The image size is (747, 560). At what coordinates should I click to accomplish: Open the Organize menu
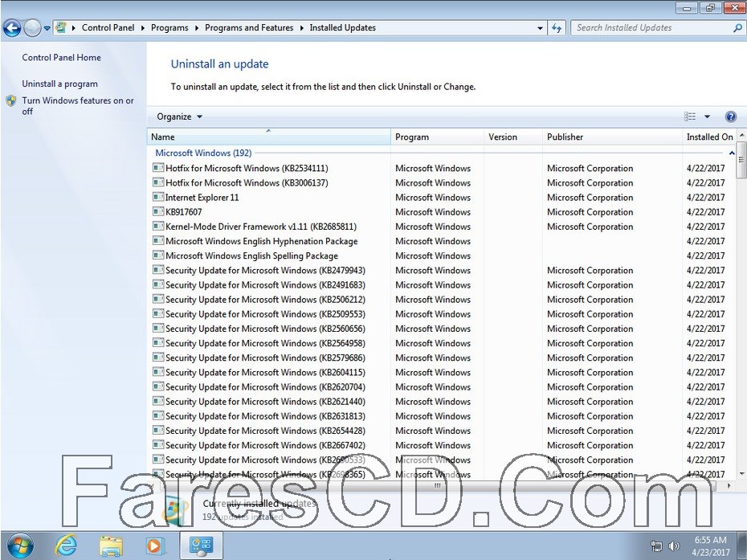pos(179,116)
